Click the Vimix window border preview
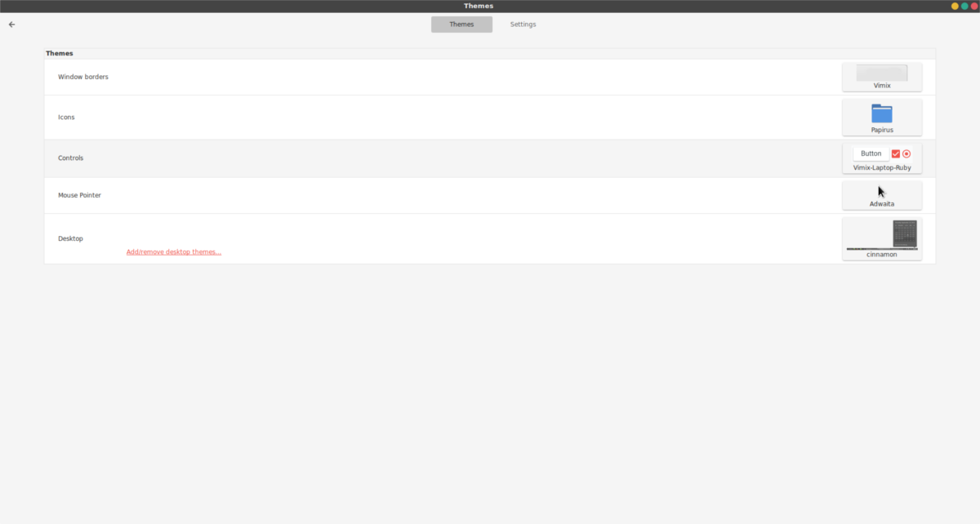 tap(882, 73)
